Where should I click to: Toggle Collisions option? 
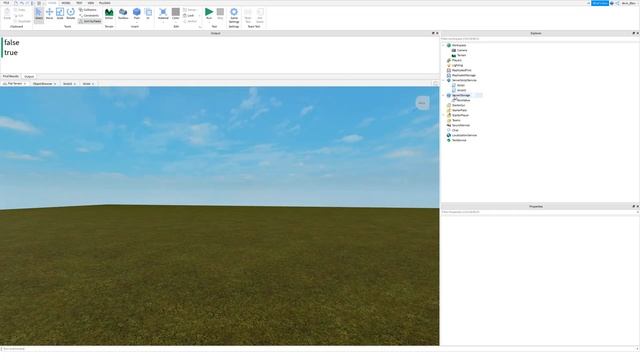(88, 10)
